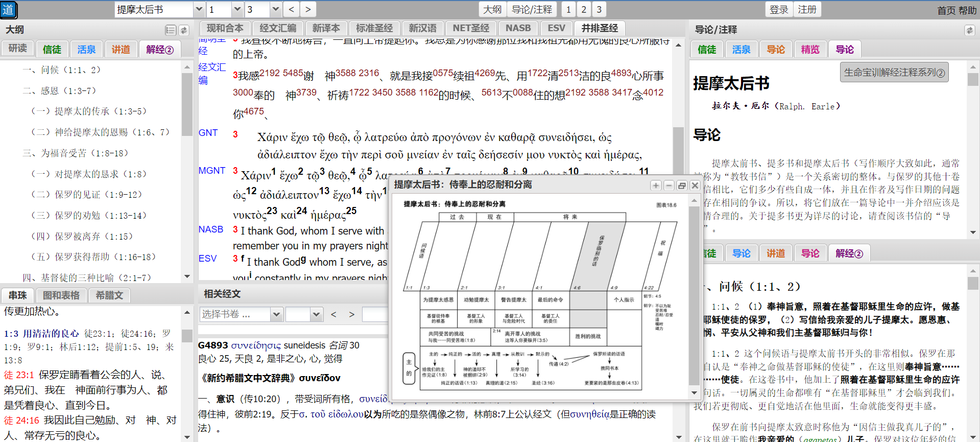
Task: Open the 图和表格 tab
Action: [x=61, y=295]
